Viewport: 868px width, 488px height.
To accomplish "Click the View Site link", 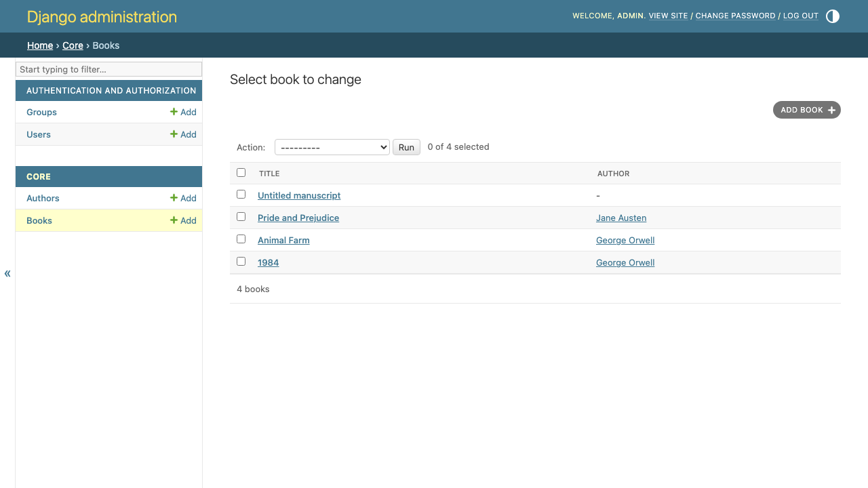I will [x=668, y=16].
